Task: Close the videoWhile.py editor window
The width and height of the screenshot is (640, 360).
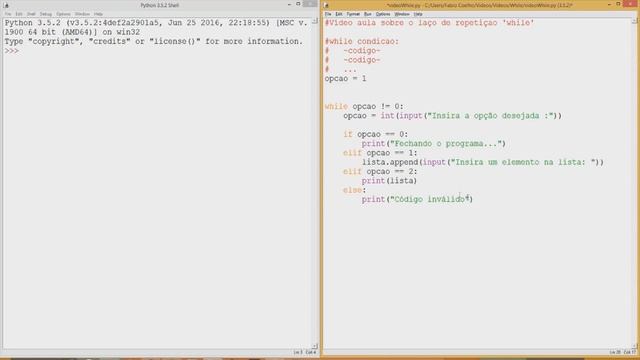Action: [x=631, y=4]
